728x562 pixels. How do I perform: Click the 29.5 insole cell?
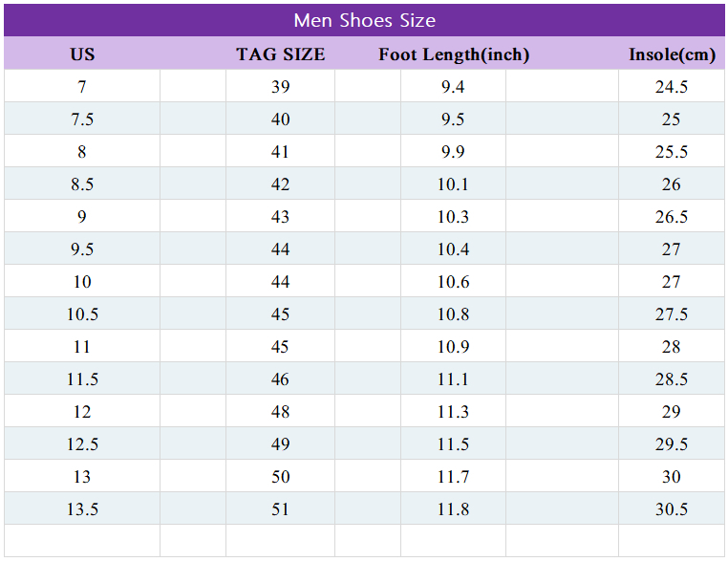[x=672, y=444]
